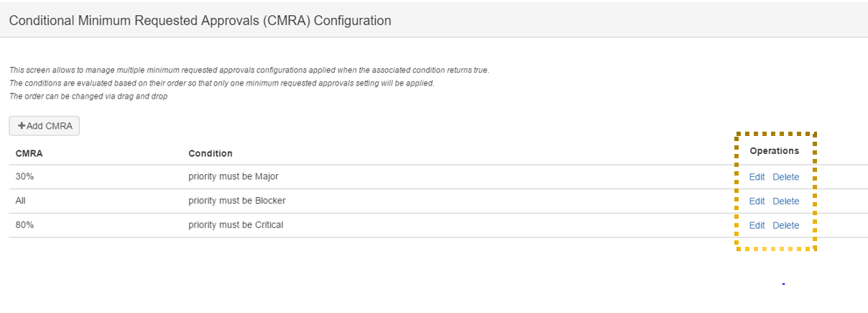
Task: Delete the priority must be Major rule
Action: [785, 177]
